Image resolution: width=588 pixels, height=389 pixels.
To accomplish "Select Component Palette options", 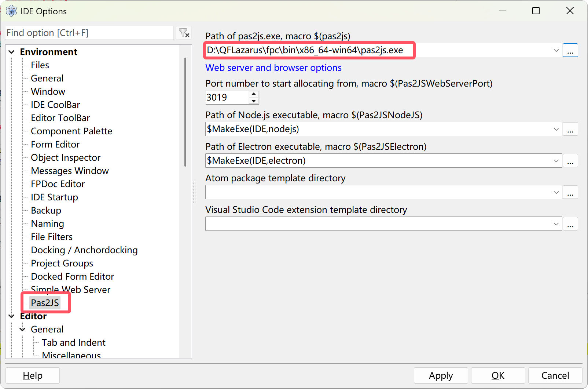I will (71, 131).
